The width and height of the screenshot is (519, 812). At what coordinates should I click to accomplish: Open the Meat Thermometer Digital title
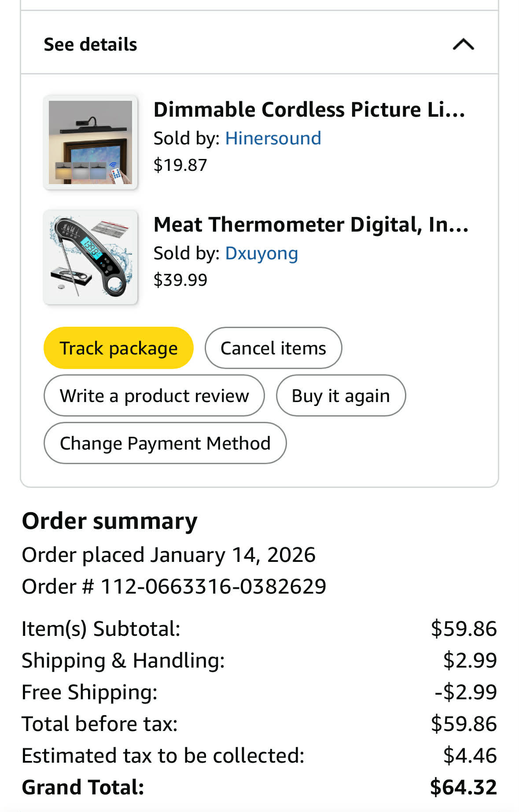coord(311,225)
